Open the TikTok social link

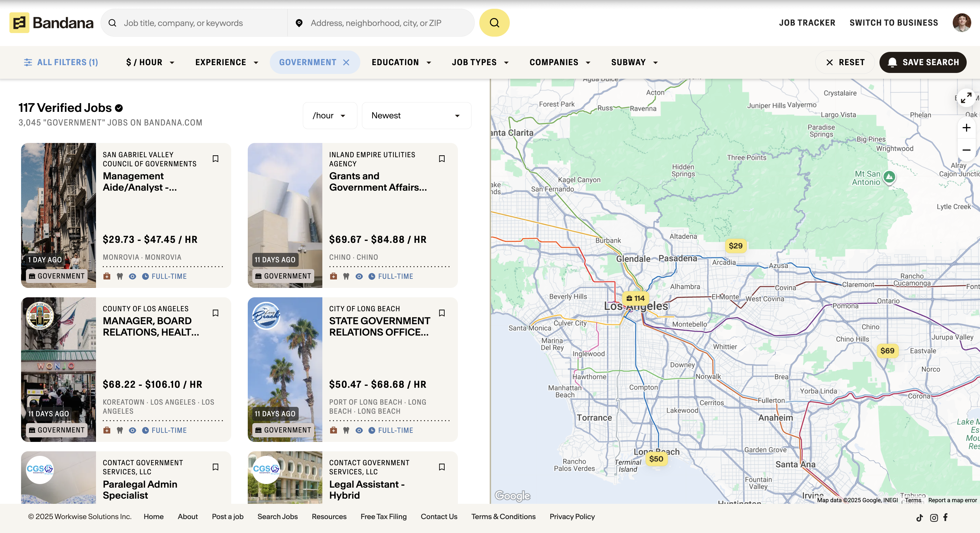point(919,517)
